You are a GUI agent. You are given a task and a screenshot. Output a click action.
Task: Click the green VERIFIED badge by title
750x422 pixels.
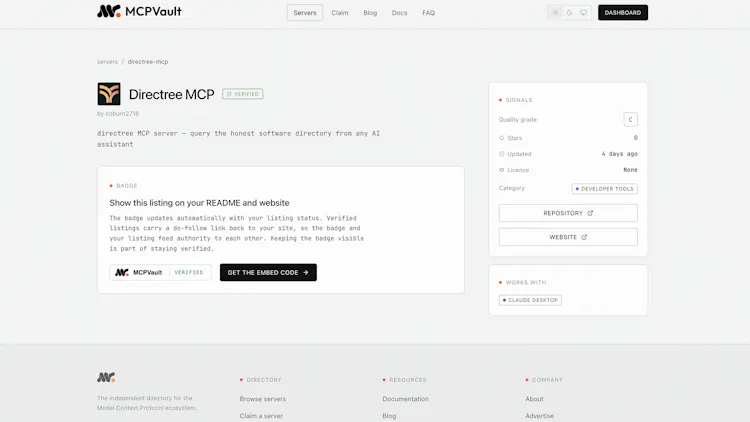(x=243, y=94)
